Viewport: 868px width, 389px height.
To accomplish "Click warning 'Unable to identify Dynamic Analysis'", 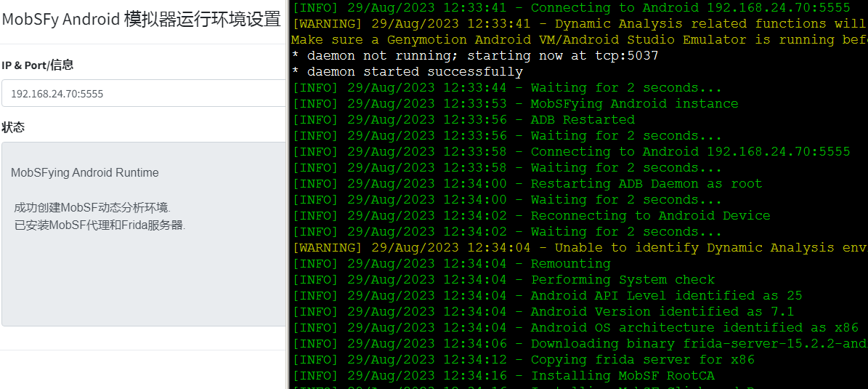I will (x=580, y=248).
